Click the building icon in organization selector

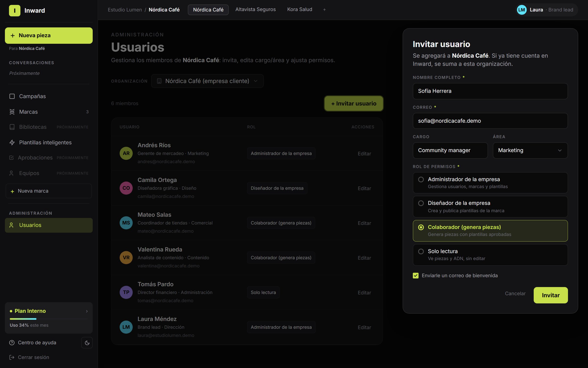click(x=159, y=81)
